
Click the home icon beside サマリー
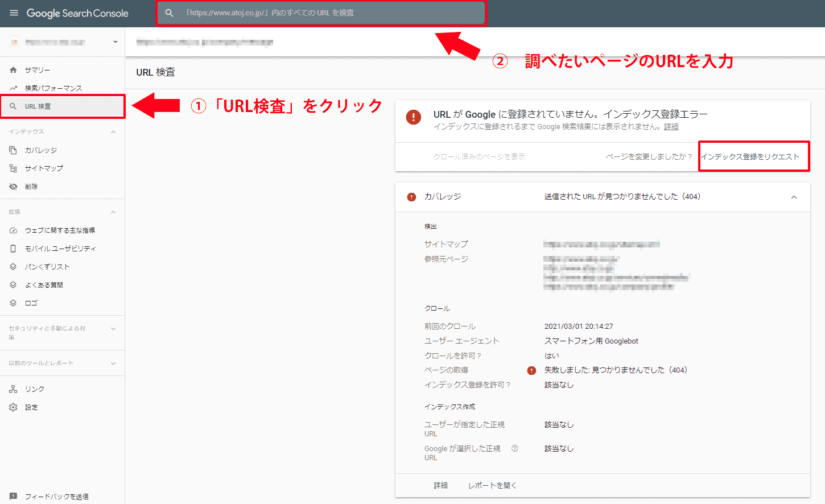coord(13,70)
